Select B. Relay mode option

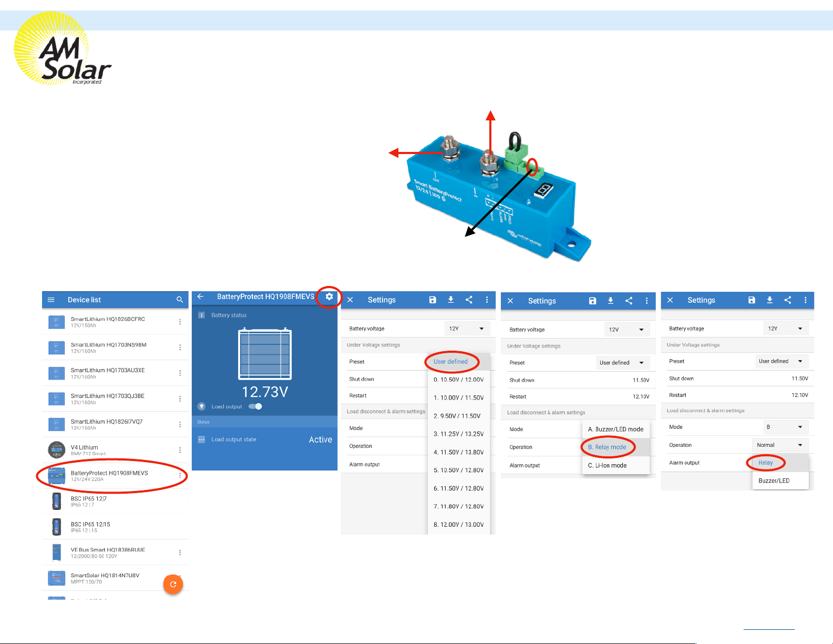[x=616, y=447]
